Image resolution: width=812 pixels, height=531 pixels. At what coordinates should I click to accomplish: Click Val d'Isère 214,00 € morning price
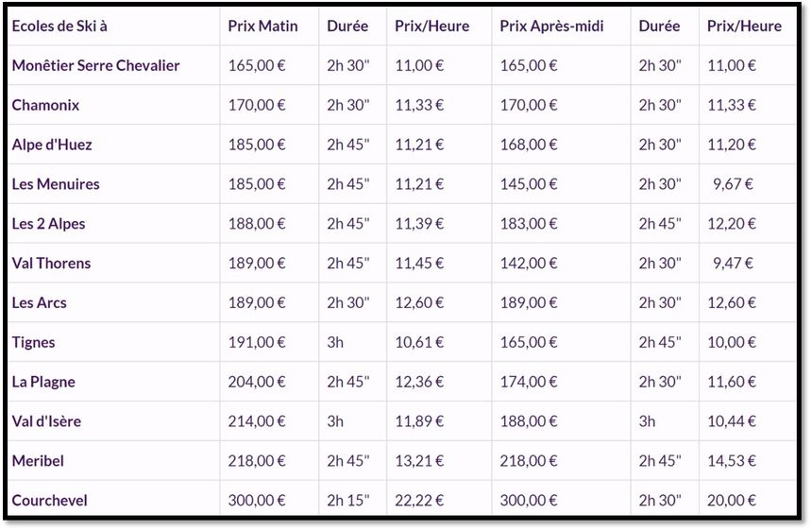click(257, 421)
